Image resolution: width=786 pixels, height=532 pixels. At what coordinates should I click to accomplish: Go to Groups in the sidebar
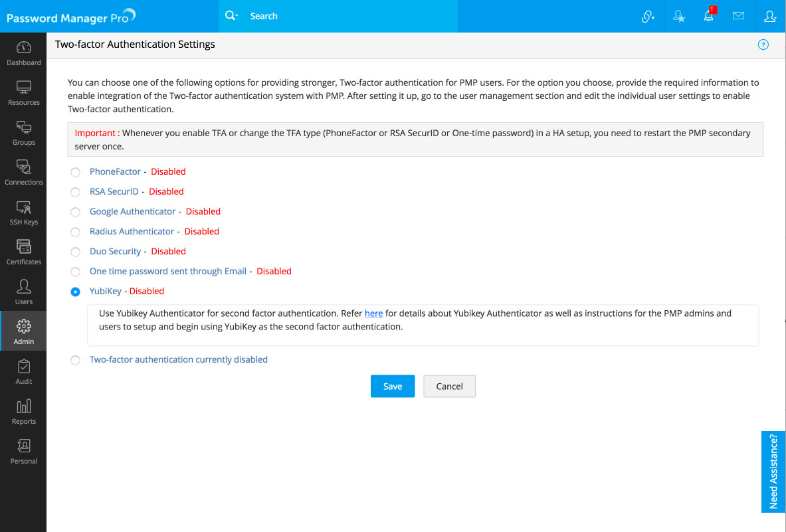(x=23, y=133)
